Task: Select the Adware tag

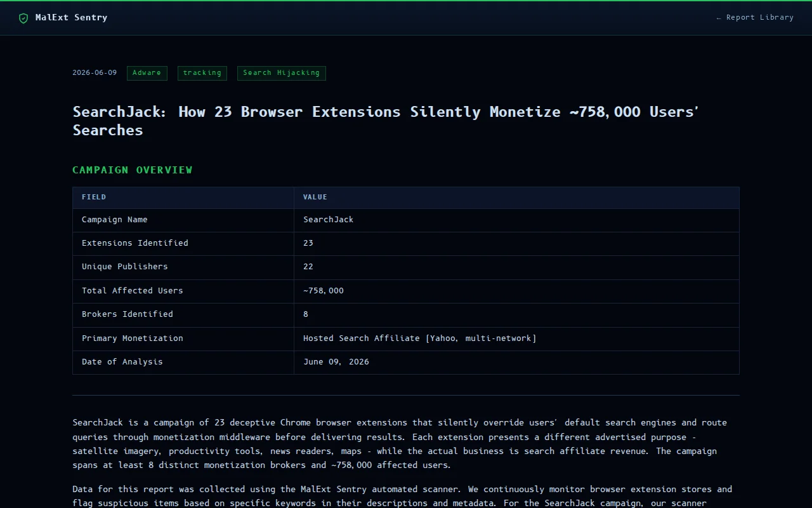Action: (147, 73)
